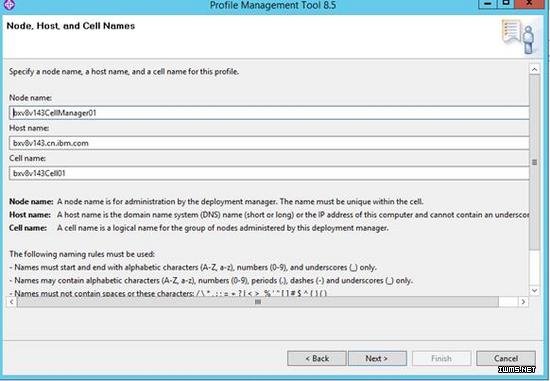Click the 'Host name:' field label
The width and height of the screenshot is (550, 381).
click(29, 128)
